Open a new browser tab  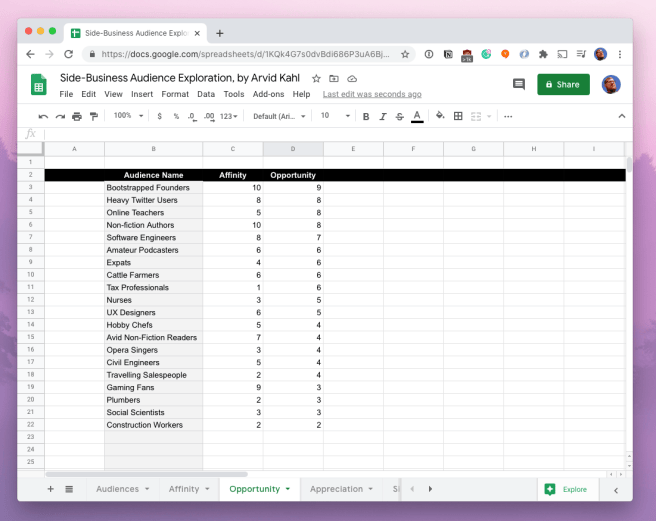[x=220, y=33]
